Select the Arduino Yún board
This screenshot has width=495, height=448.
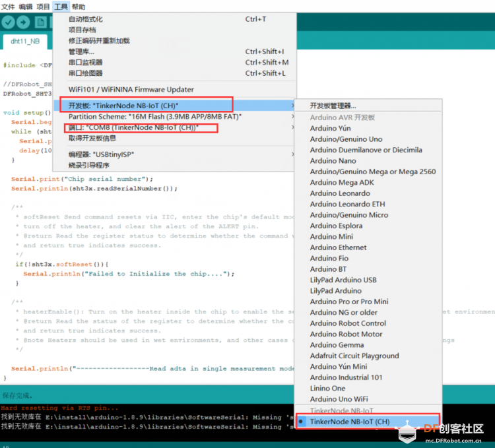[x=368, y=129]
